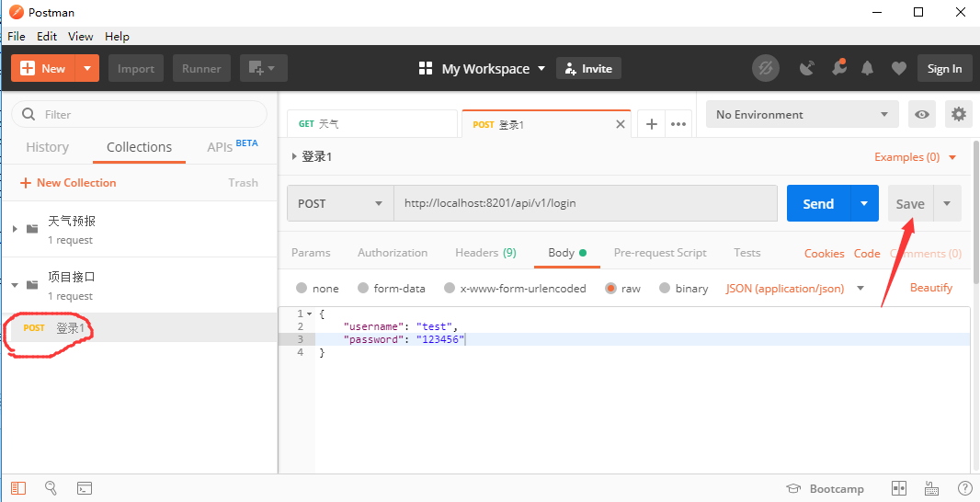This screenshot has height=502, width=980.
Task: Close the POST 登录1 tab
Action: 621,124
